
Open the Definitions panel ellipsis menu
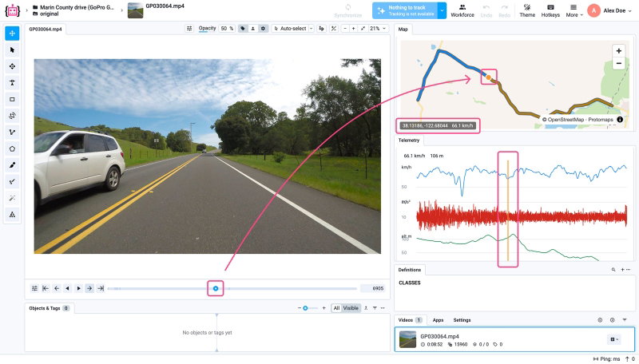click(x=629, y=270)
